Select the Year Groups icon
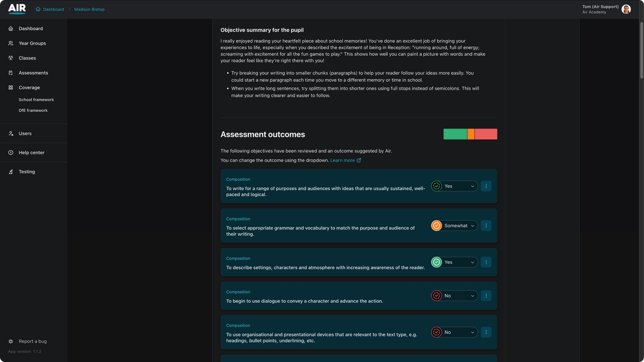This screenshot has height=362, width=644. click(x=10, y=43)
